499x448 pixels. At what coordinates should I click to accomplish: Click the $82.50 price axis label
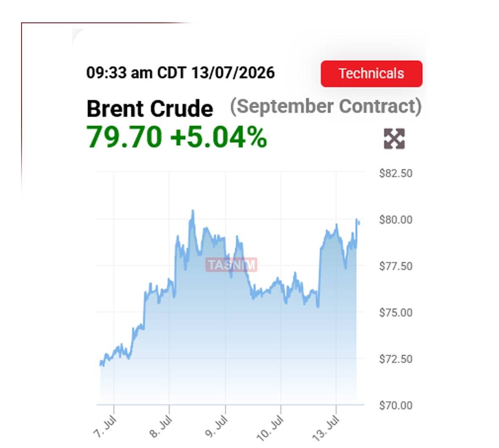click(x=395, y=174)
